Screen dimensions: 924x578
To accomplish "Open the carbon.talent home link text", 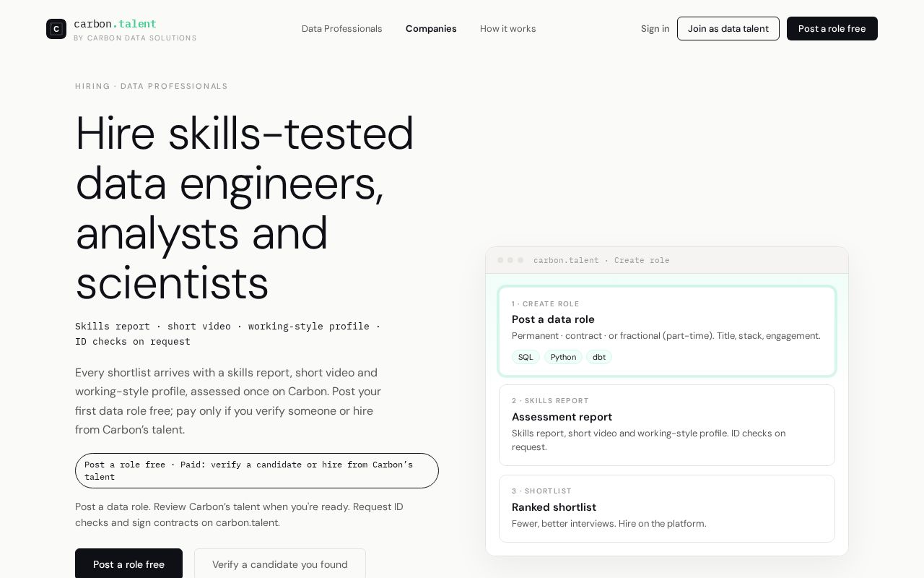I will click(115, 24).
